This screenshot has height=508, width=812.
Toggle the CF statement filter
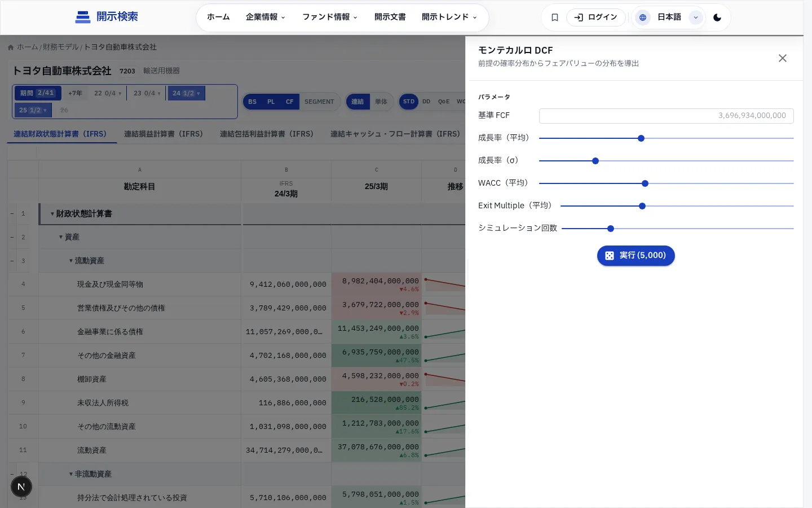pyautogui.click(x=290, y=102)
